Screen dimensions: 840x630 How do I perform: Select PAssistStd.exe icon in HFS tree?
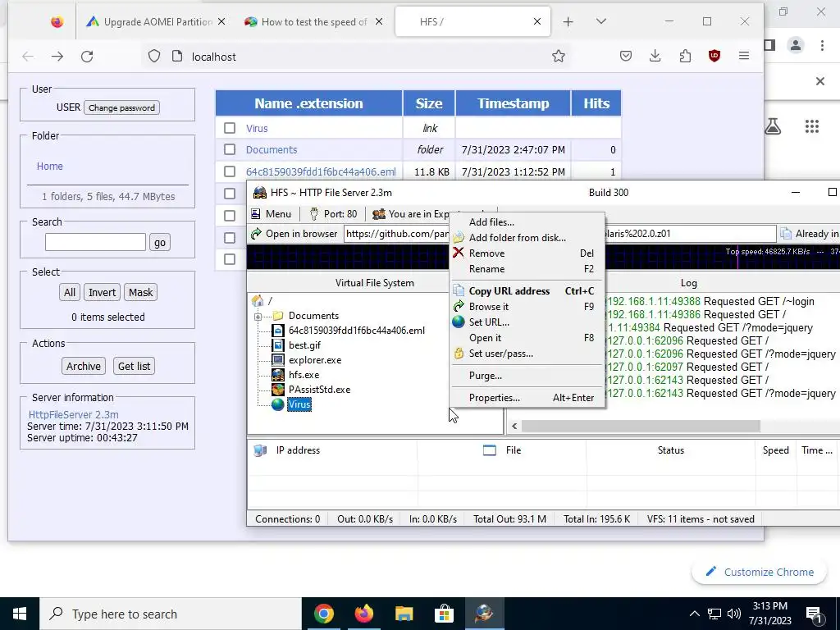coord(277,390)
